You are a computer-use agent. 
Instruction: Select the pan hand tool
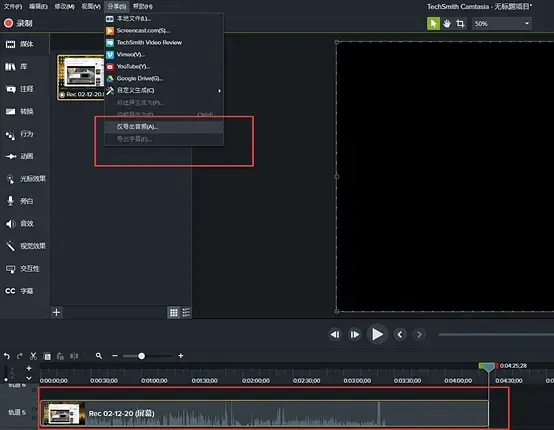pyautogui.click(x=447, y=24)
